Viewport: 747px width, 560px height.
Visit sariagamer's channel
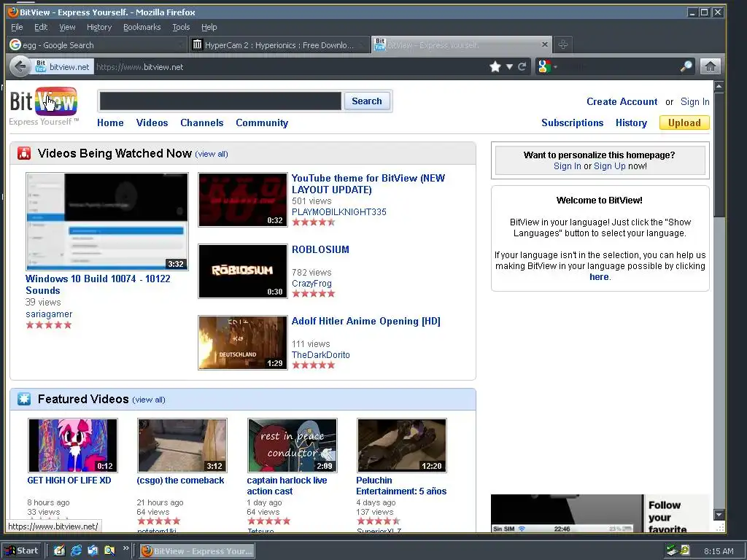(x=49, y=314)
